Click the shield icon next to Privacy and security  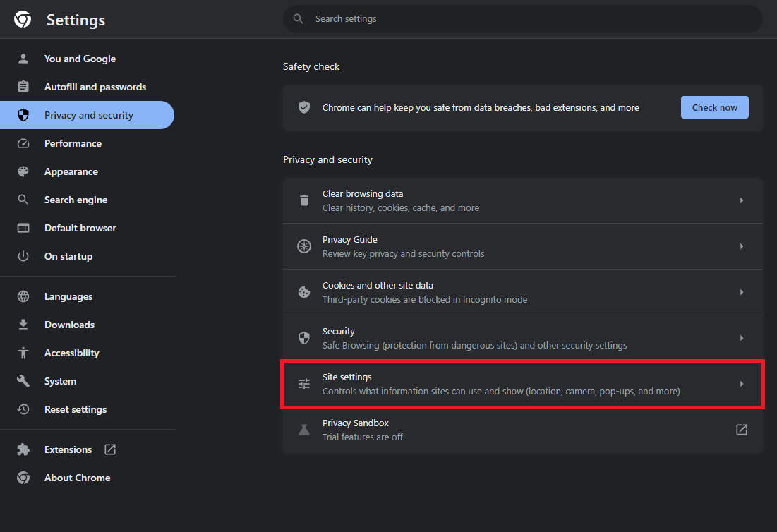coord(23,115)
